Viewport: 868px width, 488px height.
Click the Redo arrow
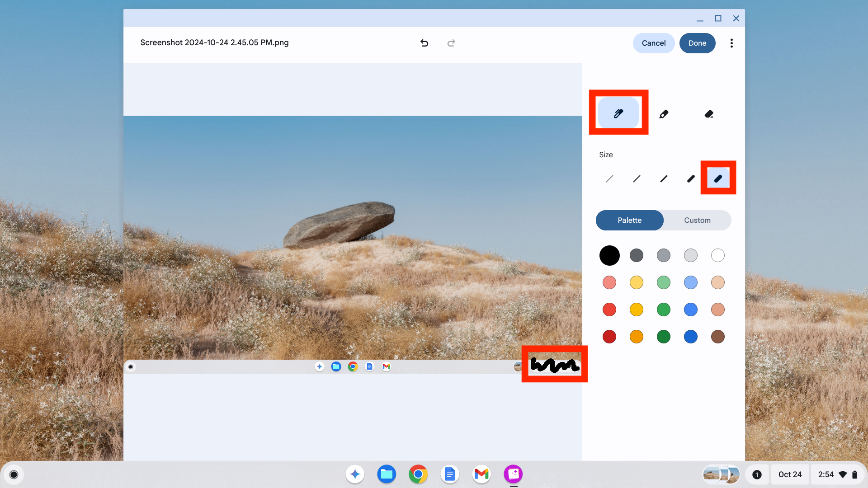[451, 43]
